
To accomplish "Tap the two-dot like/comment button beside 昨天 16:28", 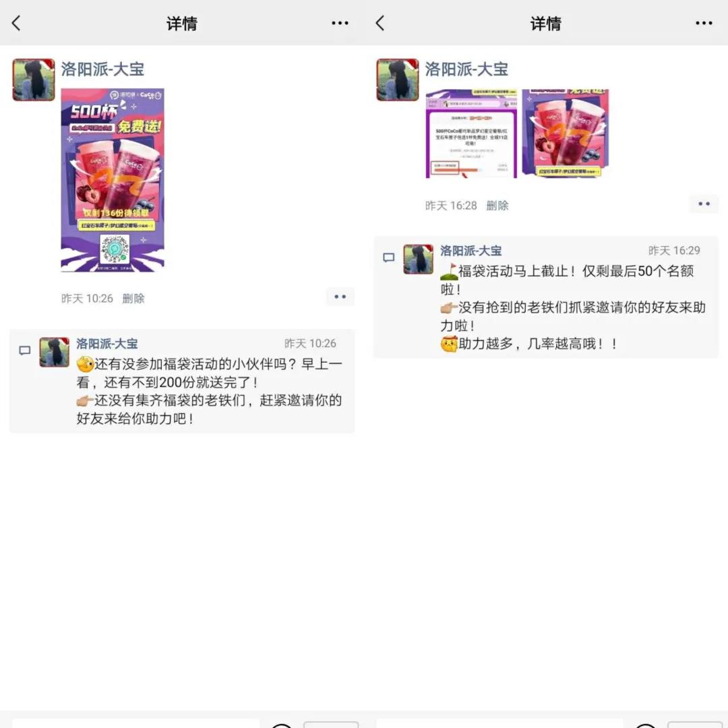I will point(704,204).
